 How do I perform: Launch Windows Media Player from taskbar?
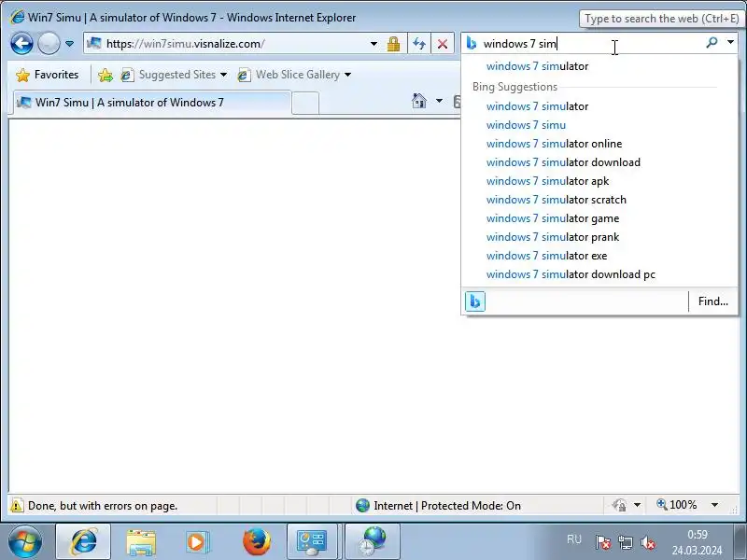click(196, 542)
